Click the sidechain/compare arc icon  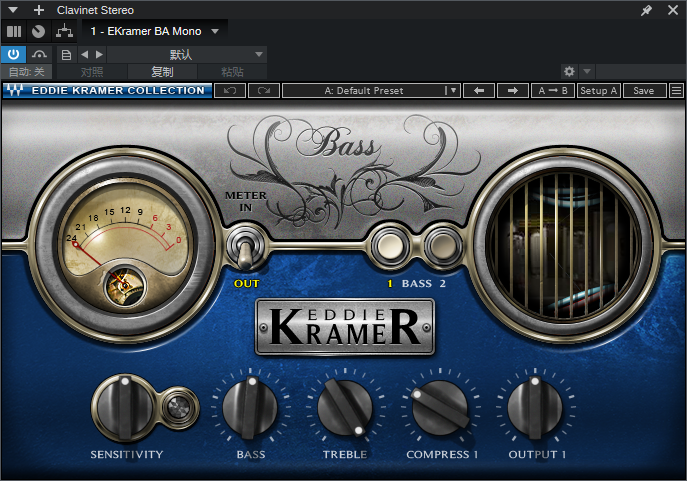(39, 54)
